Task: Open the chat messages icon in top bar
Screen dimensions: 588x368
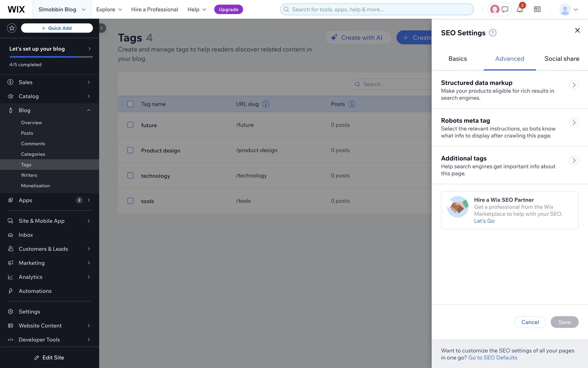Action: (505, 10)
